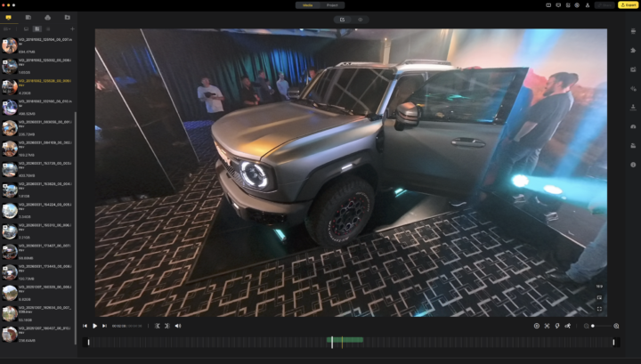Click the greyed-out Share button

[604, 5]
